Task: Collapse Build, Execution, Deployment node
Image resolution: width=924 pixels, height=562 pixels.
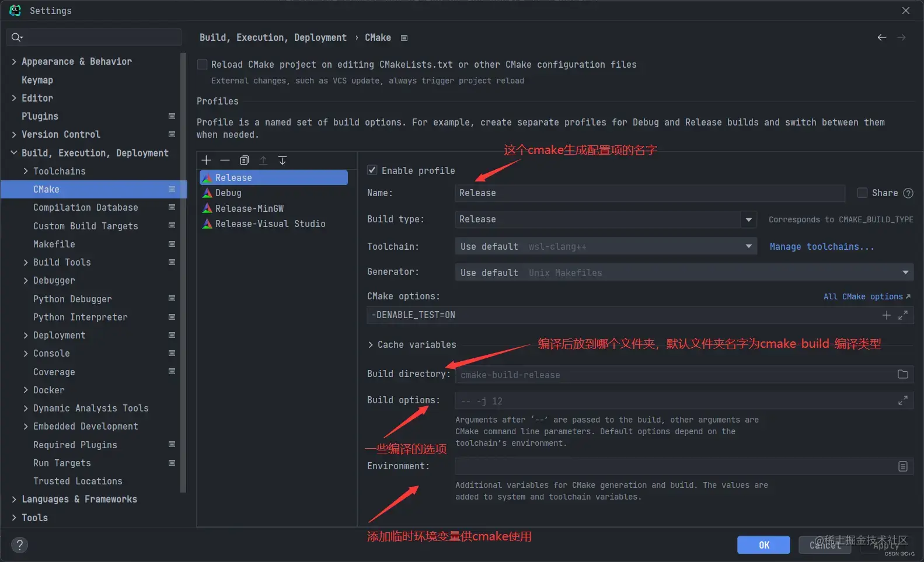Action: pos(14,153)
